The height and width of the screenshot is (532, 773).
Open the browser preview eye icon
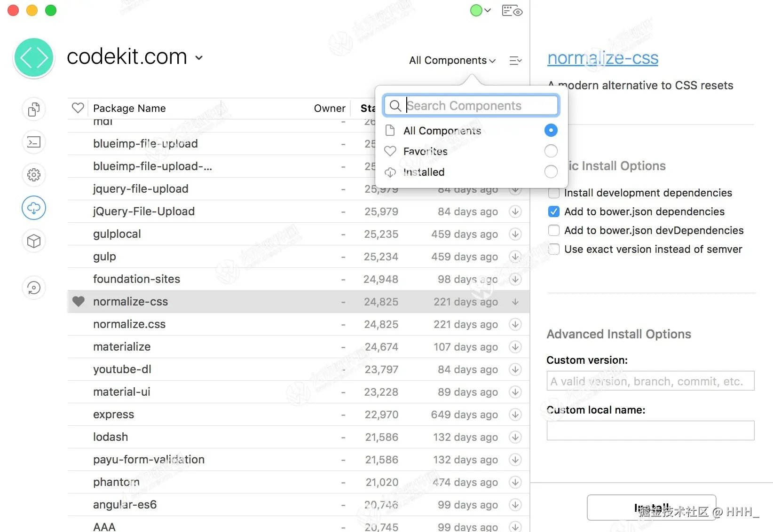tap(512, 11)
